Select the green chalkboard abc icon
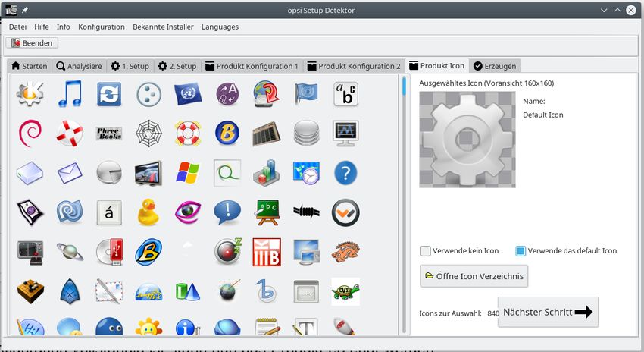 267,212
